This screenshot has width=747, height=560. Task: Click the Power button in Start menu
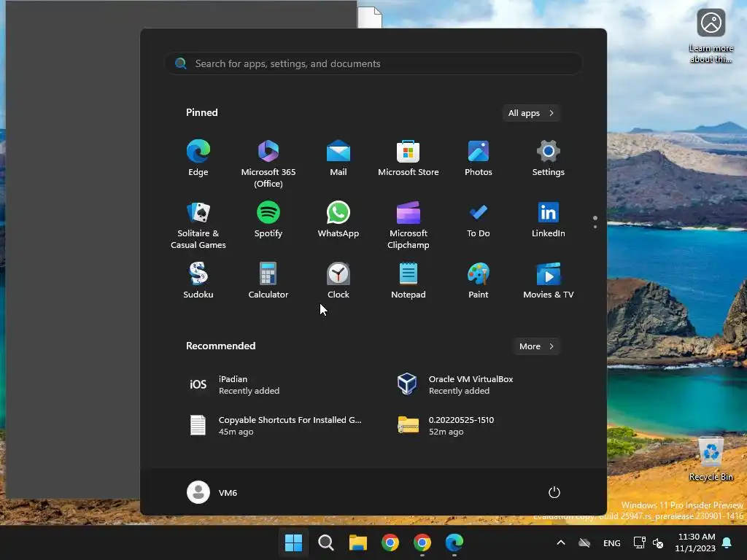point(554,492)
